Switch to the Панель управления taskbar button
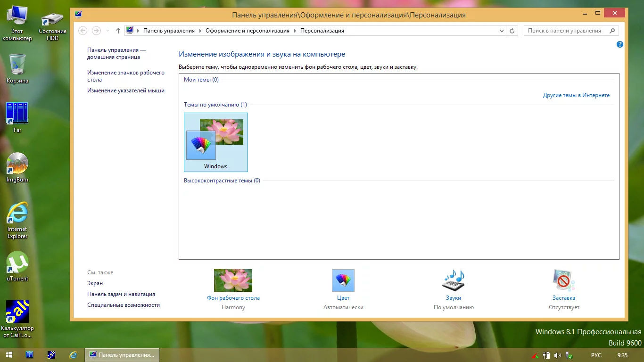 pos(122,355)
